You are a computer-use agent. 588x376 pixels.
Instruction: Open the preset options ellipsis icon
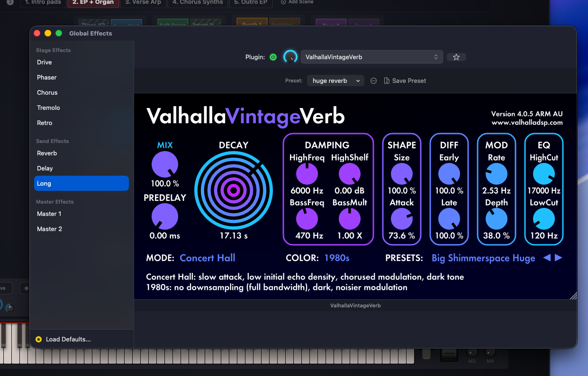(373, 81)
